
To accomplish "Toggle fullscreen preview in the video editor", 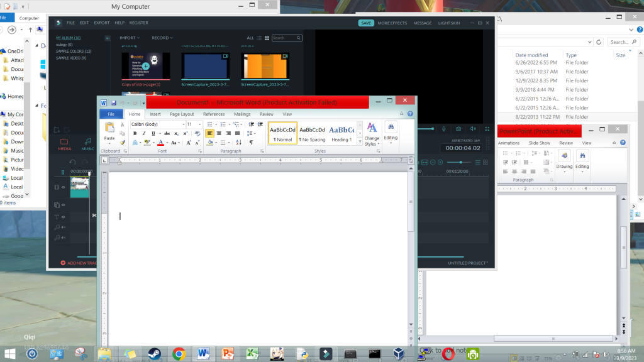I will [x=487, y=129].
